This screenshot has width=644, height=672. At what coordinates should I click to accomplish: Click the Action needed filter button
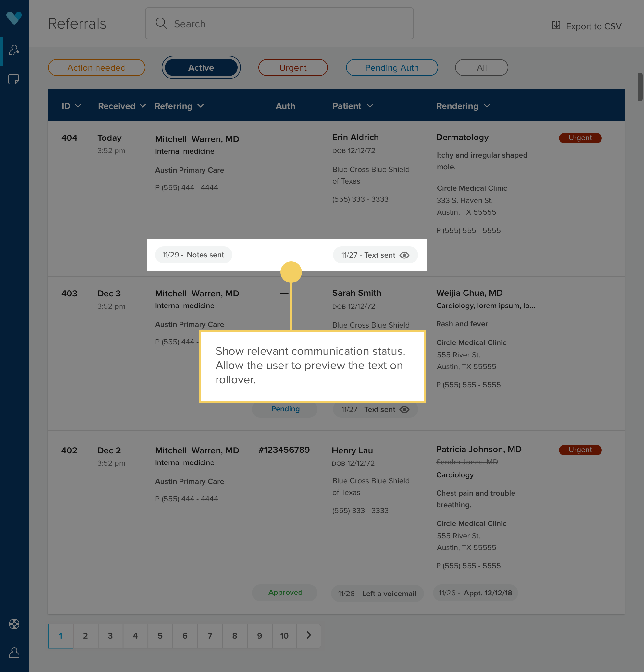pos(96,67)
